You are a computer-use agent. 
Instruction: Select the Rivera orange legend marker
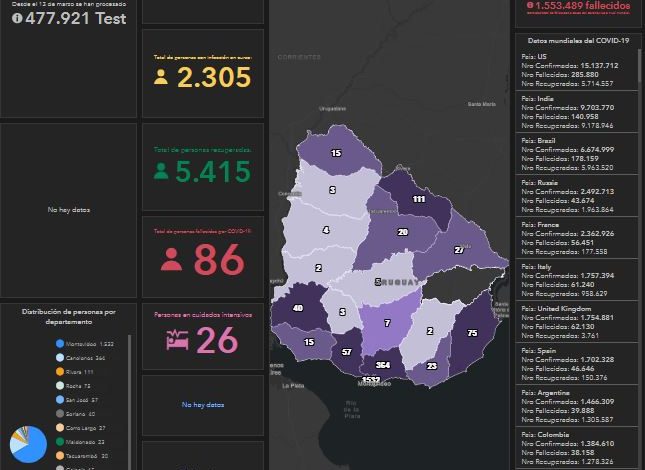(58, 371)
